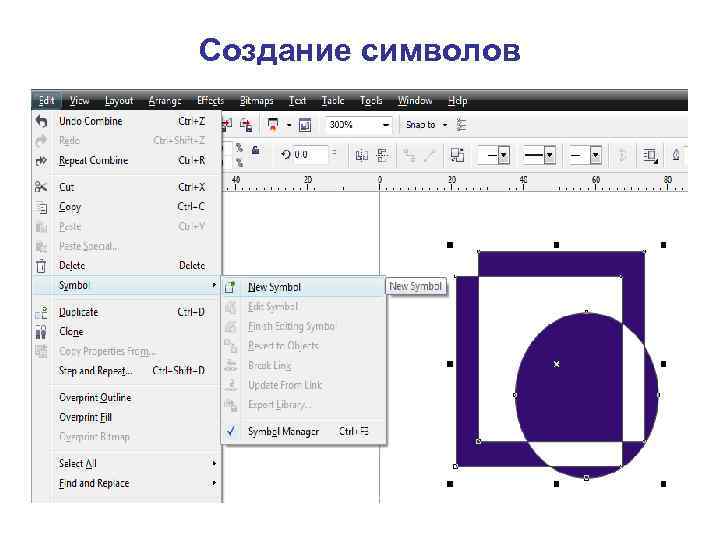
Task: Click the scissors Cut icon
Action: [41, 186]
